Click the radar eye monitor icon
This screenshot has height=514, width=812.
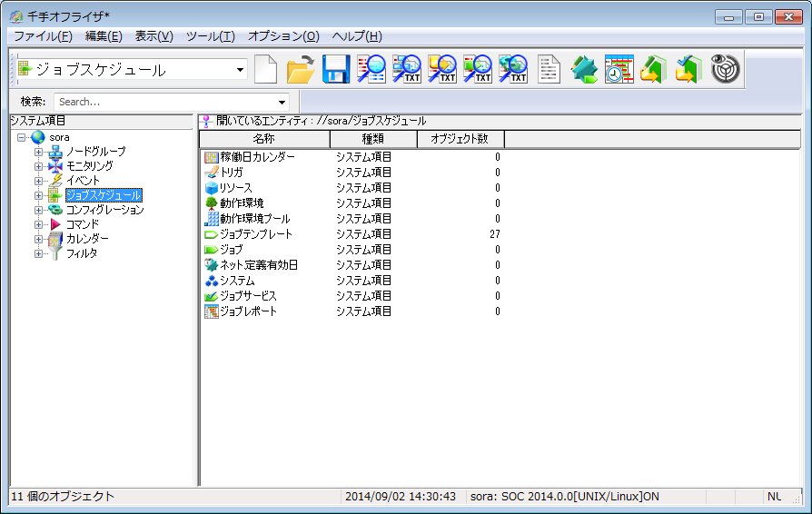[x=725, y=69]
